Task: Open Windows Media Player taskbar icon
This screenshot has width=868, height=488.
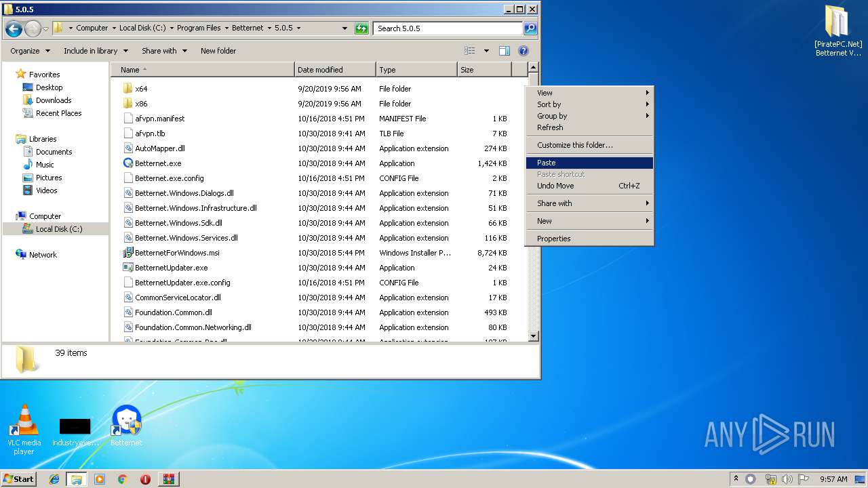Action: click(100, 479)
